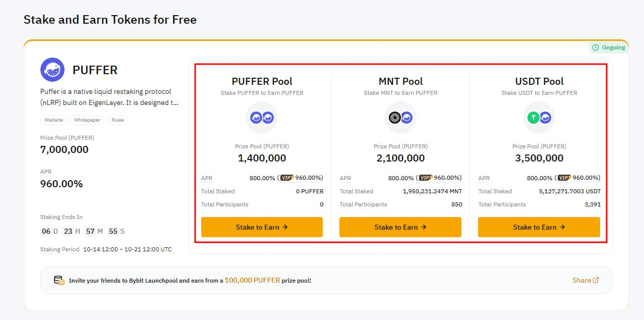Stake to Earn in the MNT Pool
This screenshot has width=644, height=320.
point(400,227)
